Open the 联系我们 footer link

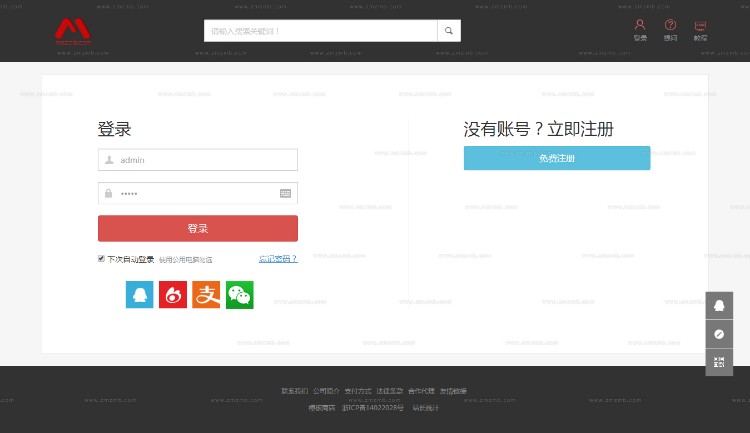point(295,391)
